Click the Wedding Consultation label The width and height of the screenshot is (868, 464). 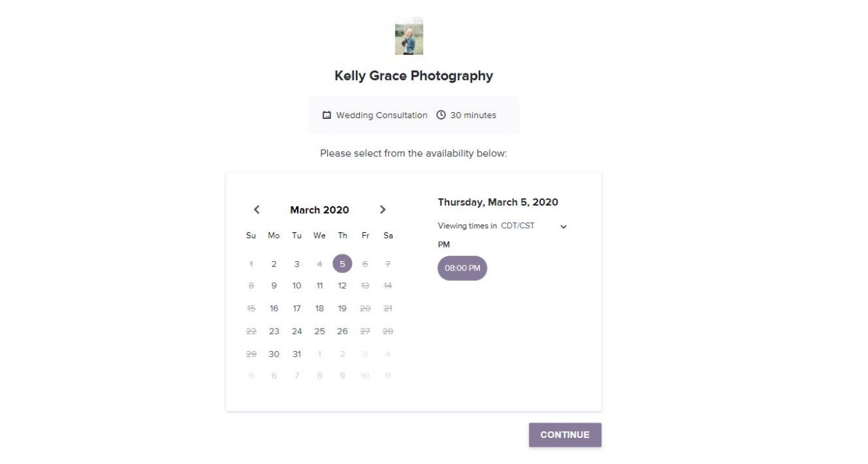tap(381, 115)
